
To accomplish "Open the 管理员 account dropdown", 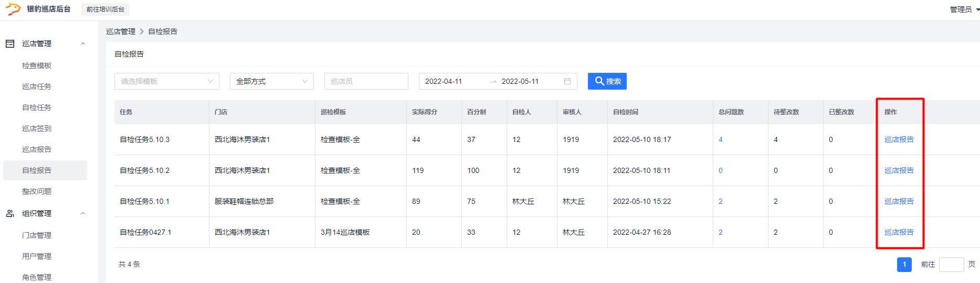I will [964, 9].
